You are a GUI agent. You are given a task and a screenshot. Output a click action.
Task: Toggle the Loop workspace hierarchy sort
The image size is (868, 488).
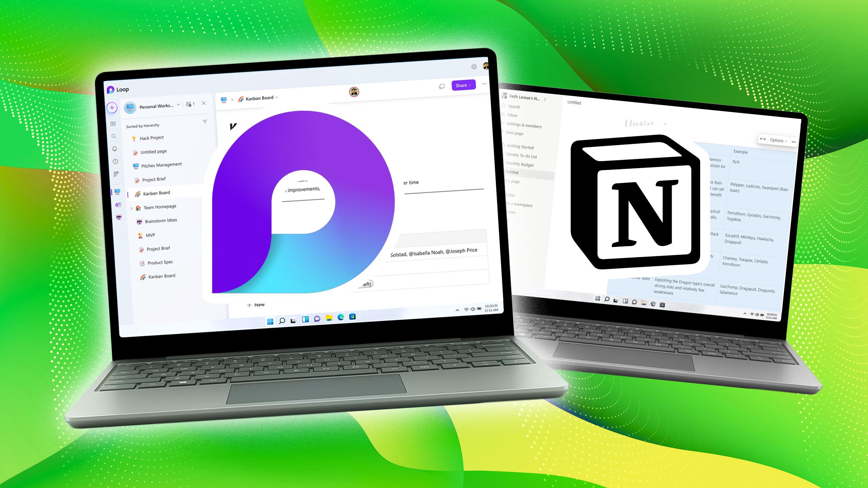(x=204, y=124)
